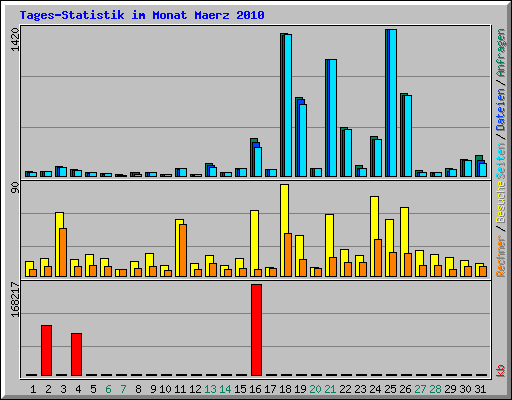Viewport: 512px width, 400px height.
Task: Click the cyan pages bar for day 22
Action: tap(348, 153)
